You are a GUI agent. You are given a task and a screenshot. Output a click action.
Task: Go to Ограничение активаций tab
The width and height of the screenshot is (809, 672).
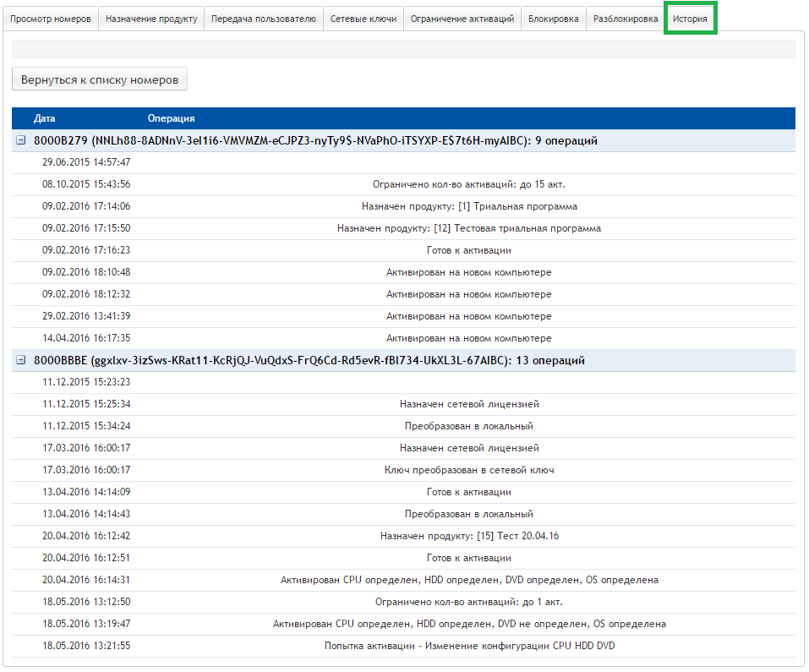[x=462, y=19]
